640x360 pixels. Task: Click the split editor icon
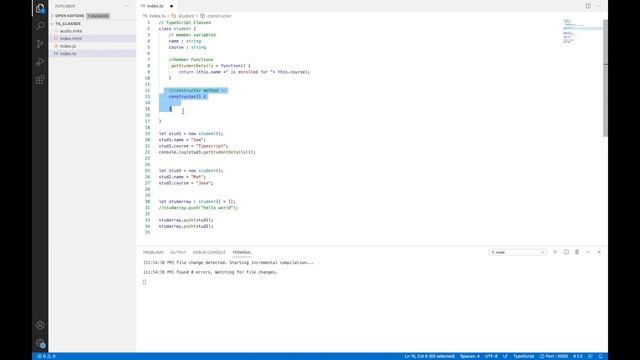tap(588, 6)
